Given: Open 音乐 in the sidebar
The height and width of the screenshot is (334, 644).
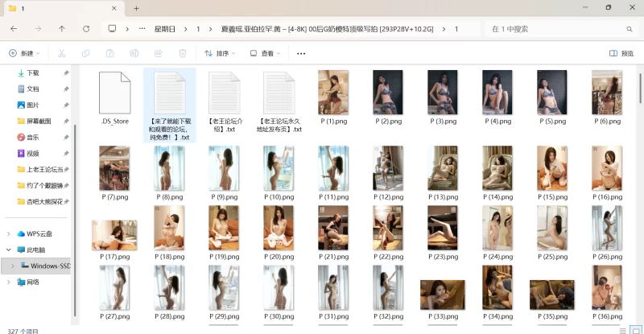Looking at the screenshot, I should click(x=33, y=137).
